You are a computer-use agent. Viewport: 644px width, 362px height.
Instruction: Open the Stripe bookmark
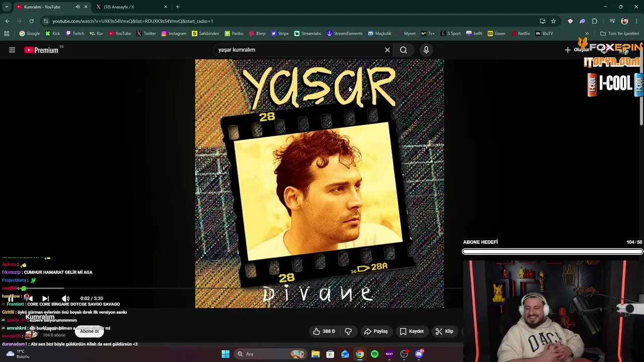(x=280, y=34)
